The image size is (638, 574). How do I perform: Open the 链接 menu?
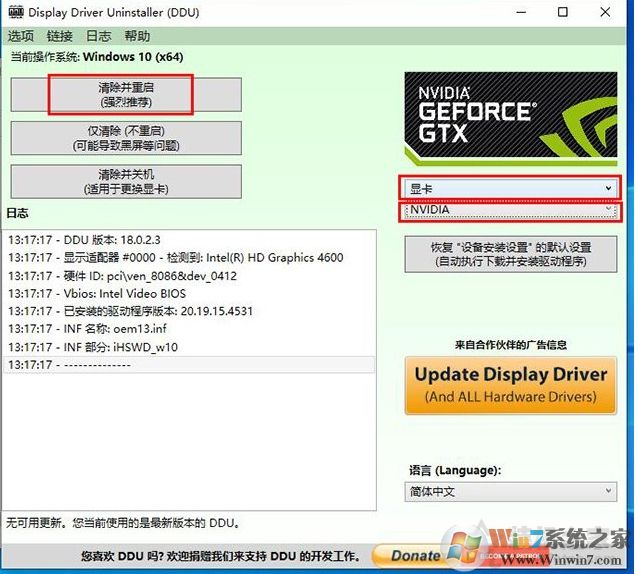point(59,36)
